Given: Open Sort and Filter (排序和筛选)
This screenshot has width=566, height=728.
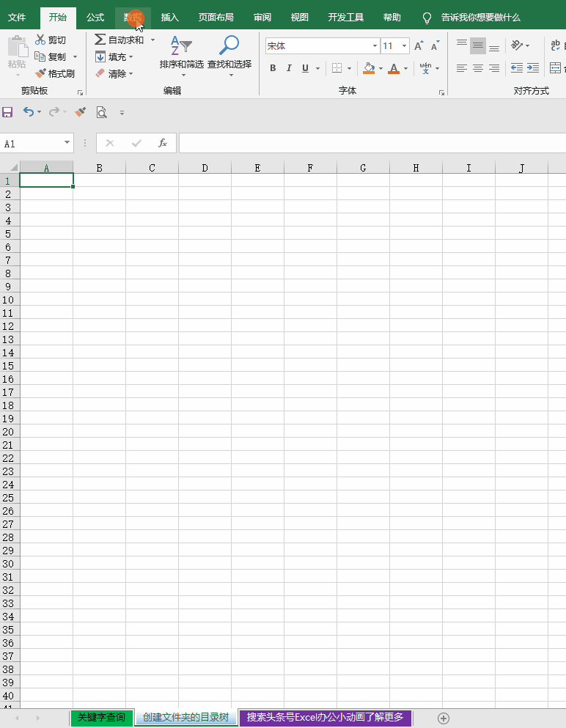Looking at the screenshot, I should (x=182, y=56).
